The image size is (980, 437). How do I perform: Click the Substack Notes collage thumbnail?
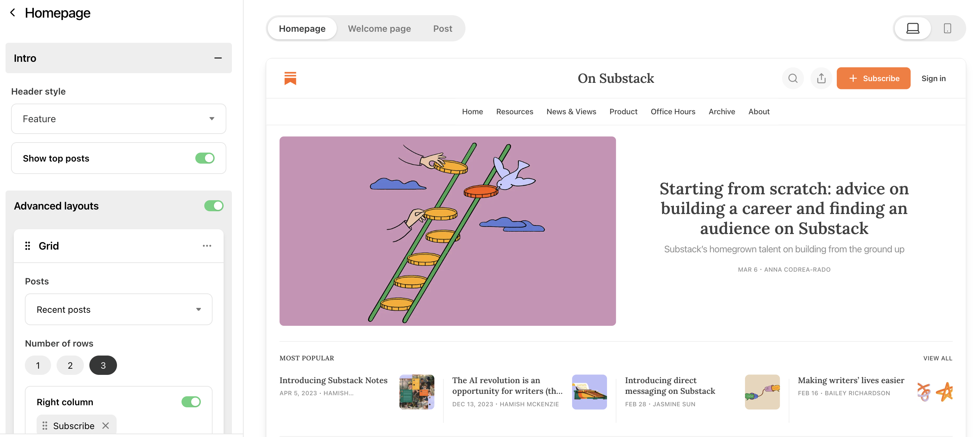pyautogui.click(x=416, y=392)
